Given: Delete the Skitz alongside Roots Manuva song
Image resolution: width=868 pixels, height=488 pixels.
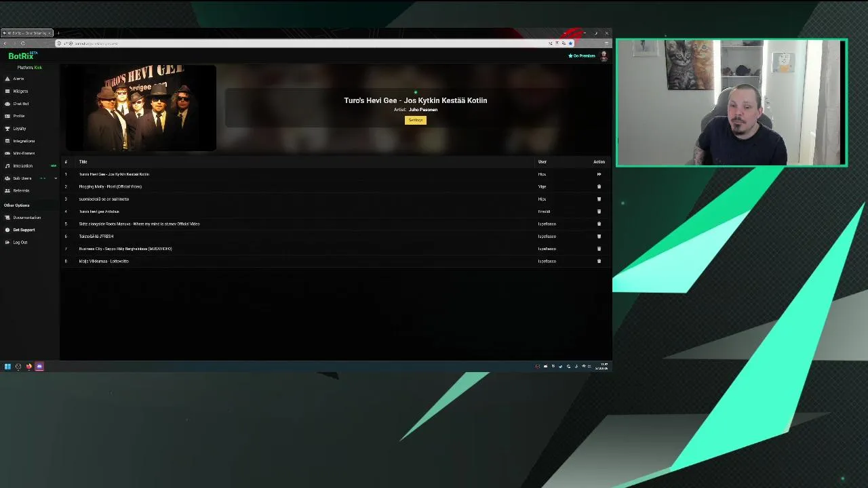Looking at the screenshot, I should (599, 224).
